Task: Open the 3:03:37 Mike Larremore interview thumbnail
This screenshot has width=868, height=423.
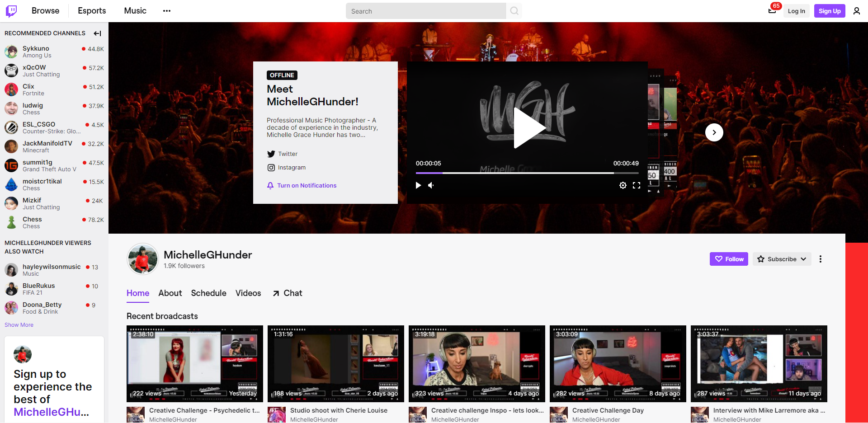Action: click(x=759, y=364)
